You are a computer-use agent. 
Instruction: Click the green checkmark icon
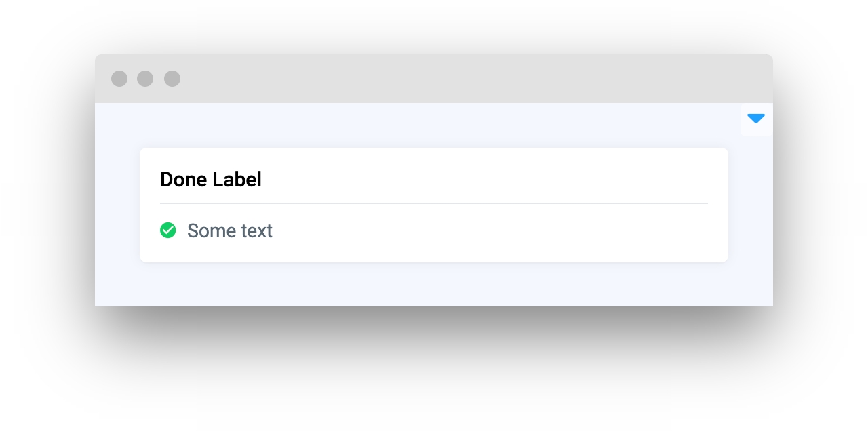pos(168,230)
